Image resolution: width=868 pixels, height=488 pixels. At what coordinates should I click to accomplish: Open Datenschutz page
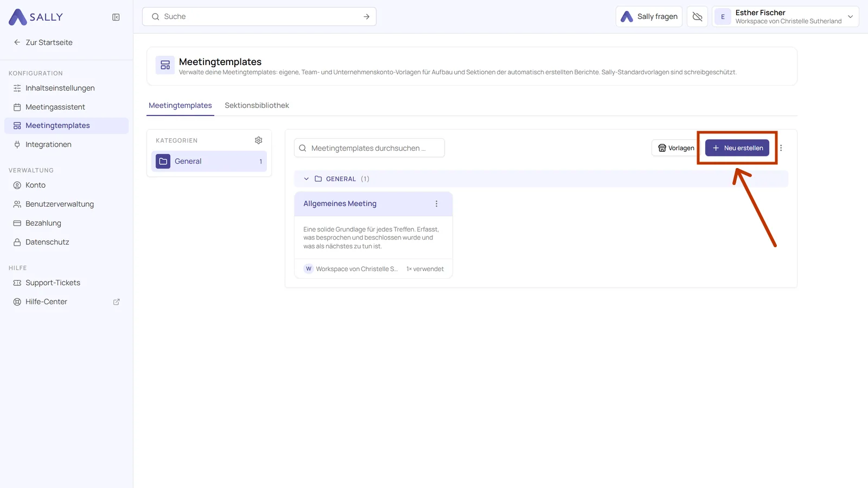coord(66,242)
